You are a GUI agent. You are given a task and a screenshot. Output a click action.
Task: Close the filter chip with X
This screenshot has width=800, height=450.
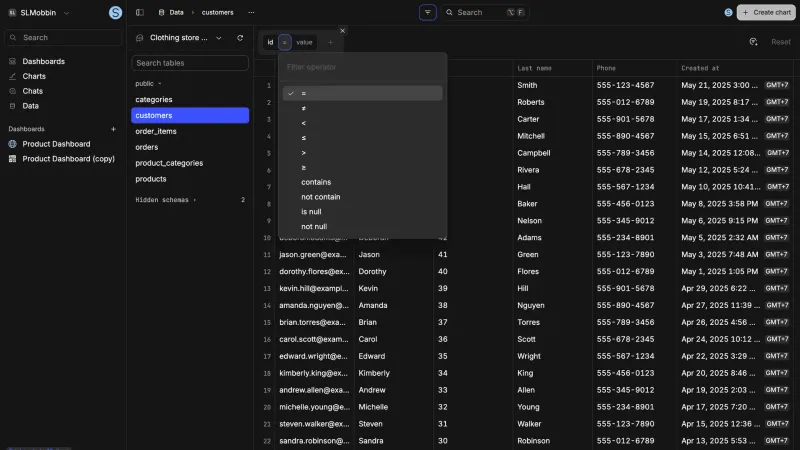(x=342, y=31)
